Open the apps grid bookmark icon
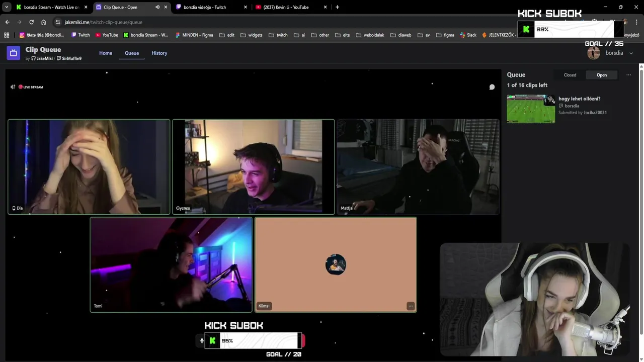 7,35
